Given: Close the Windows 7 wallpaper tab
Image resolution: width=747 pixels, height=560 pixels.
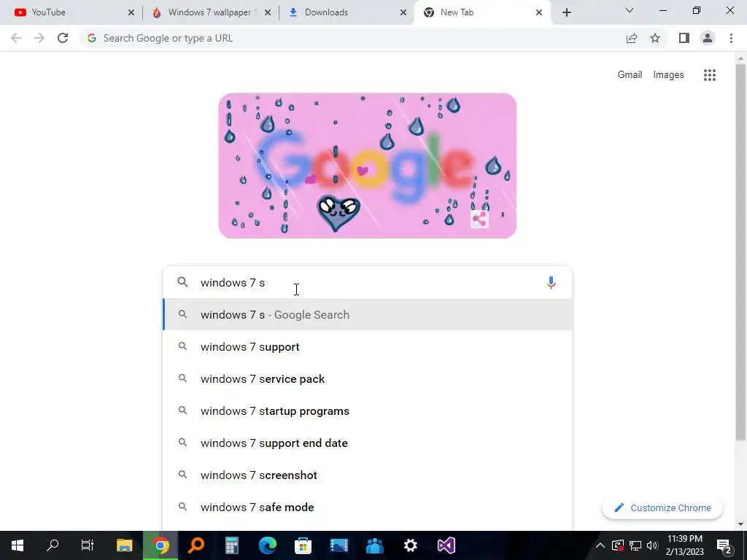Looking at the screenshot, I should (267, 12).
